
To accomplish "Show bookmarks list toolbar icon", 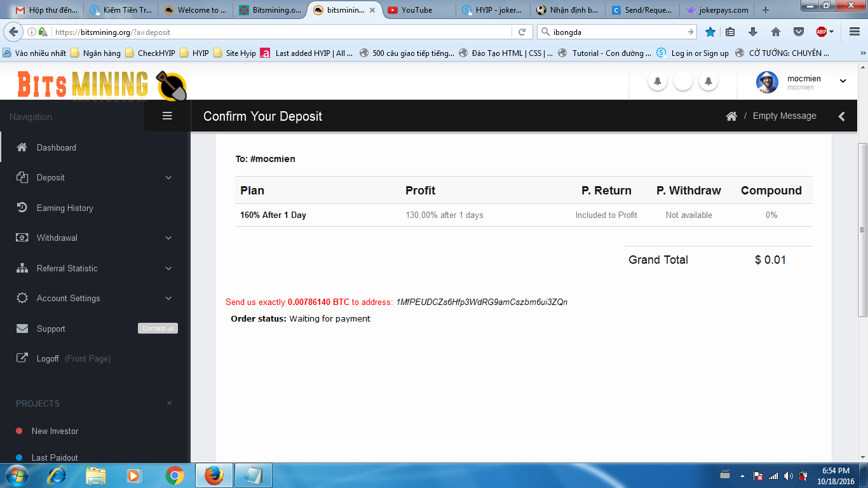I will (730, 32).
